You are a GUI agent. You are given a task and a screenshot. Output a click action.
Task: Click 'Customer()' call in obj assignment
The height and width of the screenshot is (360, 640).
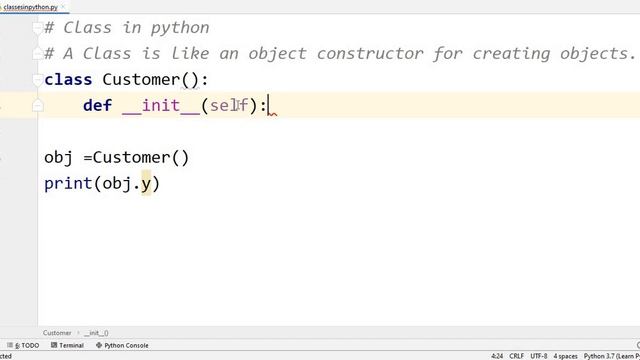[141, 158]
